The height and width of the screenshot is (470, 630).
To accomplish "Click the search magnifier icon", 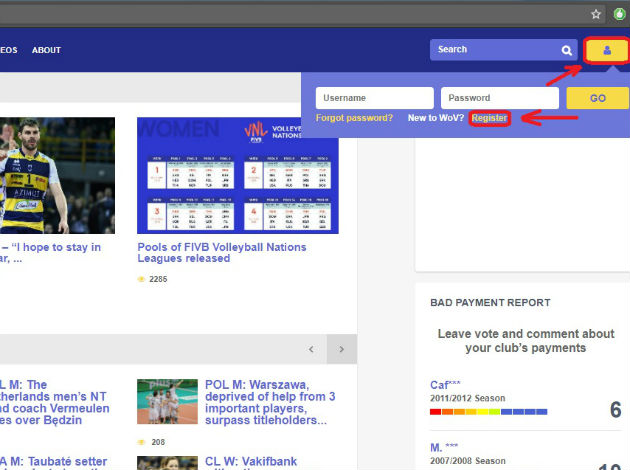I will [x=567, y=50].
